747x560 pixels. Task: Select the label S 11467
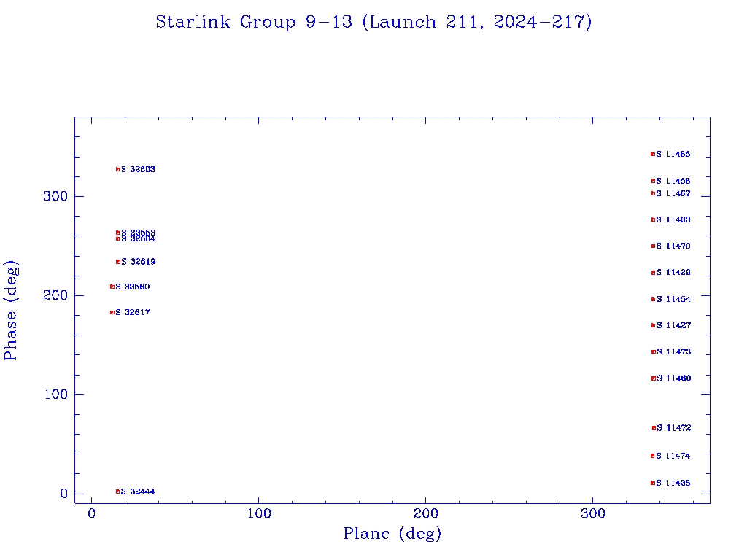[x=673, y=193]
